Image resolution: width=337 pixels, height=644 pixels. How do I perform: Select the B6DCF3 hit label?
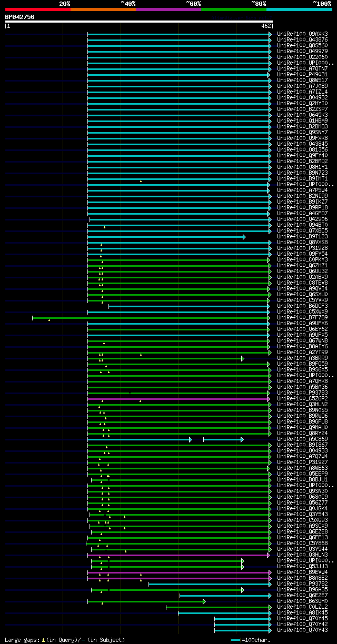[x=302, y=306]
